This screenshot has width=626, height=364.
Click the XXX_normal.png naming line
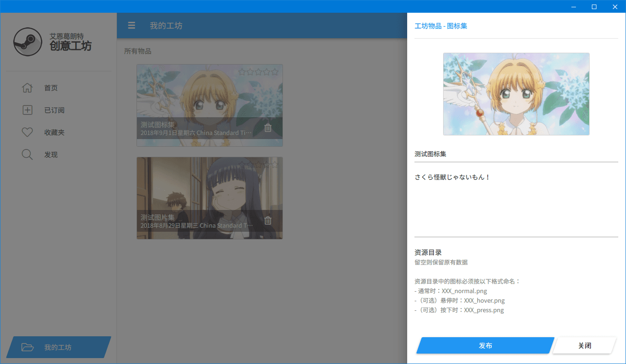pyautogui.click(x=451, y=291)
